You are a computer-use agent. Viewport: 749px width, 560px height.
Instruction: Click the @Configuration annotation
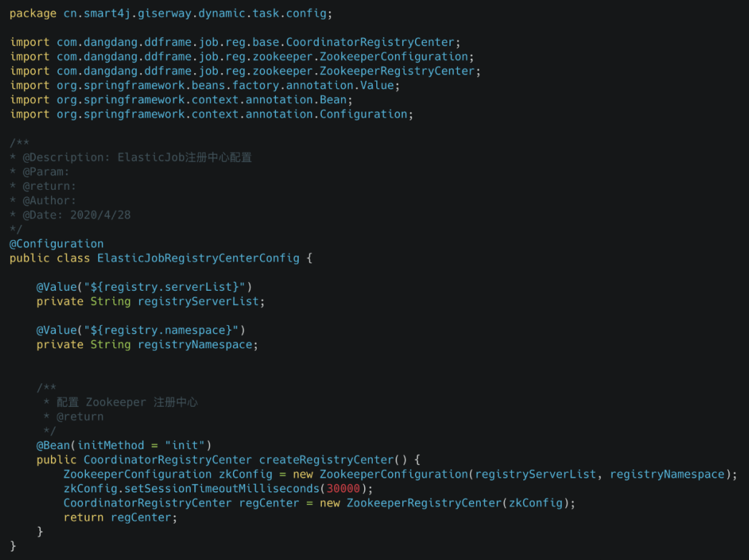coord(57,243)
